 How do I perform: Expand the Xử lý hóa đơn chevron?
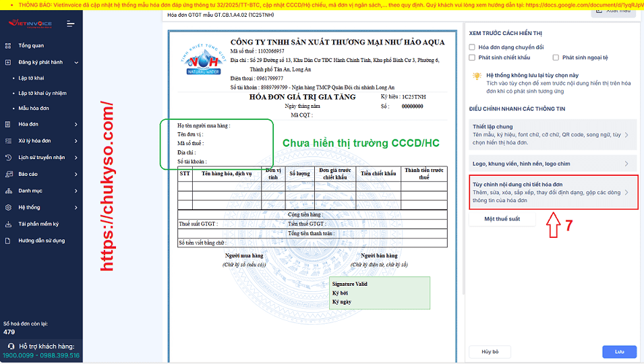tap(76, 141)
